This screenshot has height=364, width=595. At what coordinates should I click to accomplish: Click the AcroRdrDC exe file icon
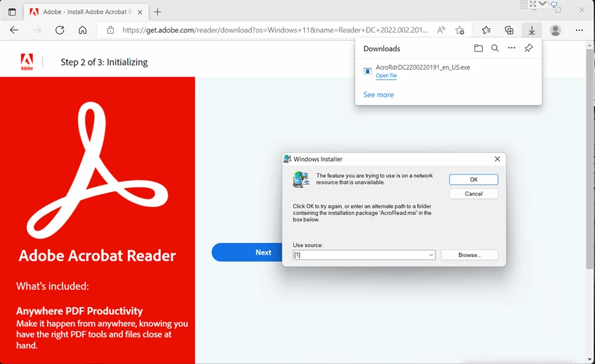367,71
